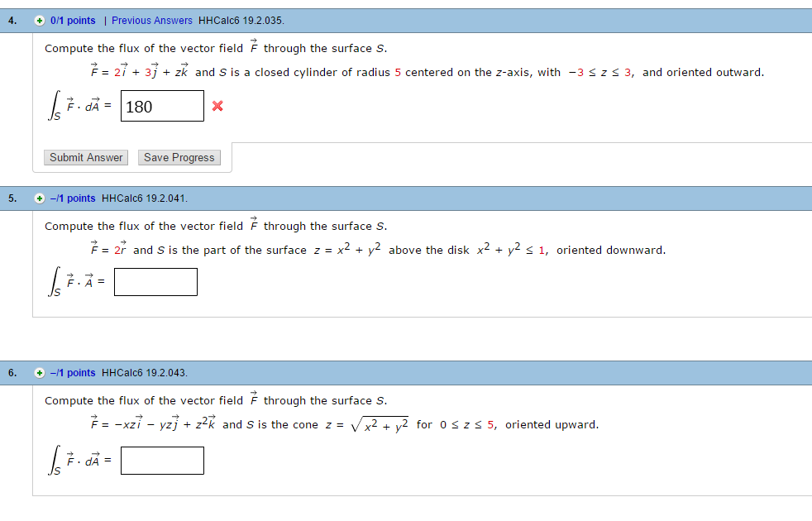Click the empty answer box for question 5
This screenshot has width=812, height=521.
click(x=155, y=282)
